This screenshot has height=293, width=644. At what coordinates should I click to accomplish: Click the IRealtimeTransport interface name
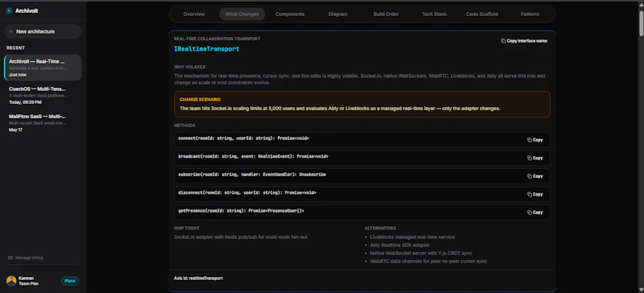(x=207, y=49)
